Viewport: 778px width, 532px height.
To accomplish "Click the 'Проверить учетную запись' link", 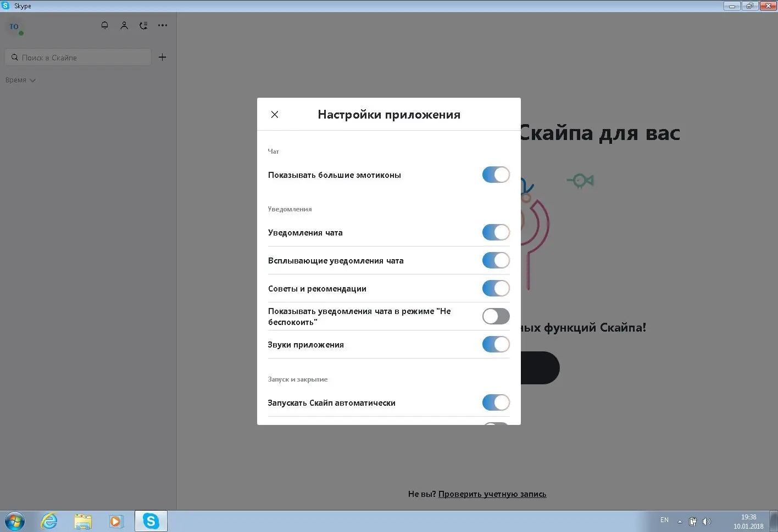I will (x=492, y=494).
